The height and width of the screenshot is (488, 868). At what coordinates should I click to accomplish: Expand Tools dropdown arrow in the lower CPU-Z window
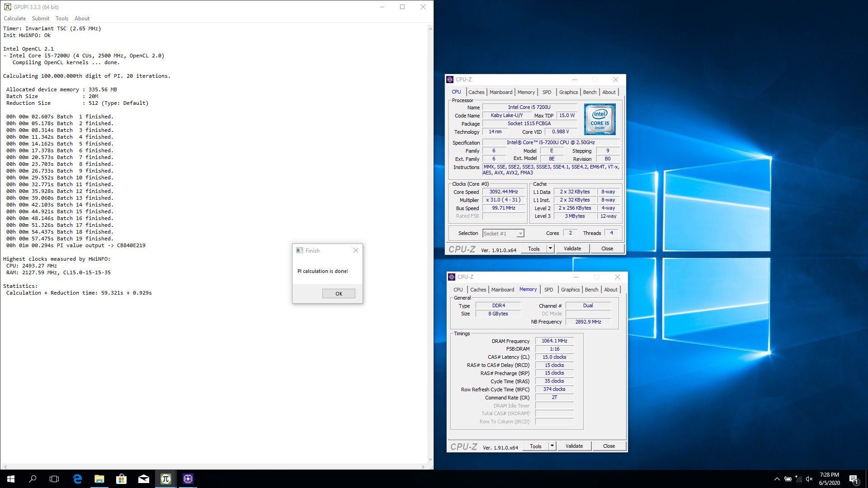tap(552, 446)
